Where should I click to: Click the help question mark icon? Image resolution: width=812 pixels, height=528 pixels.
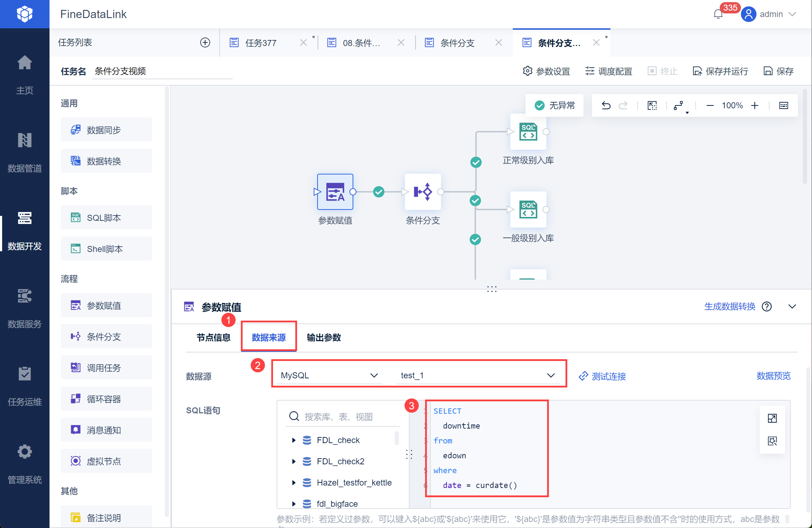coord(767,306)
